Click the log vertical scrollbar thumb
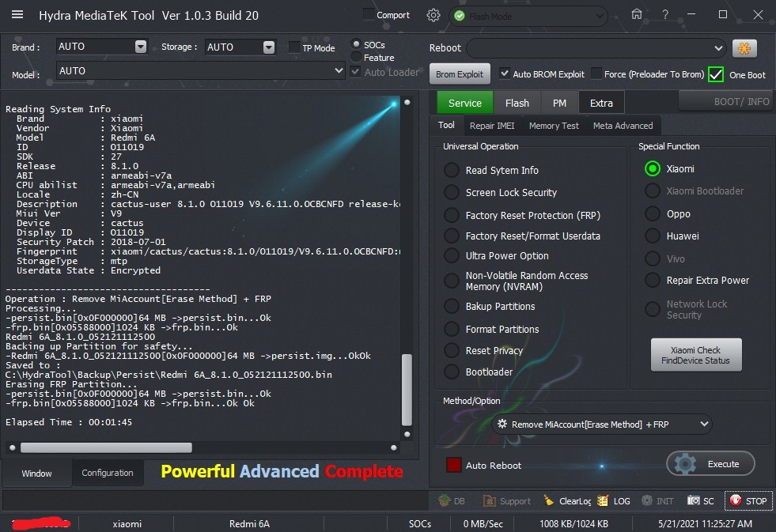The image size is (776, 532). (x=407, y=390)
